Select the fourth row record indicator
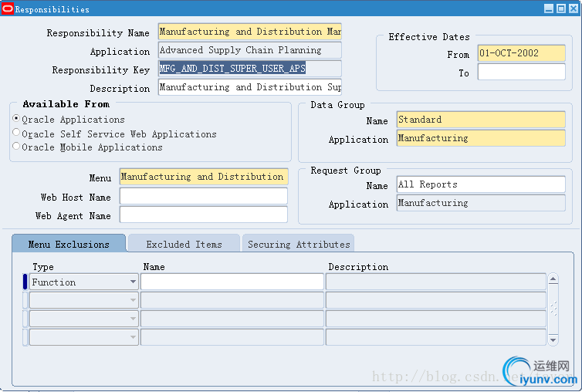The height and width of the screenshot is (392, 582). (25, 337)
